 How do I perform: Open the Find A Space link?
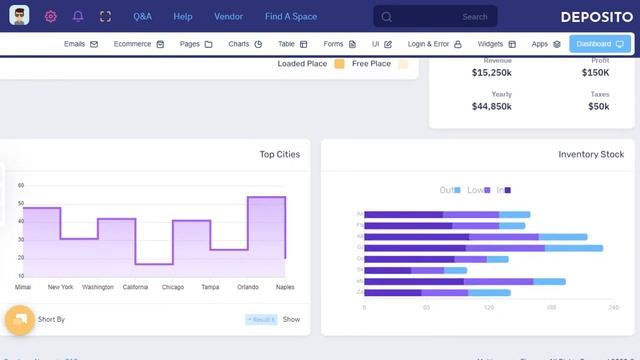pyautogui.click(x=291, y=16)
